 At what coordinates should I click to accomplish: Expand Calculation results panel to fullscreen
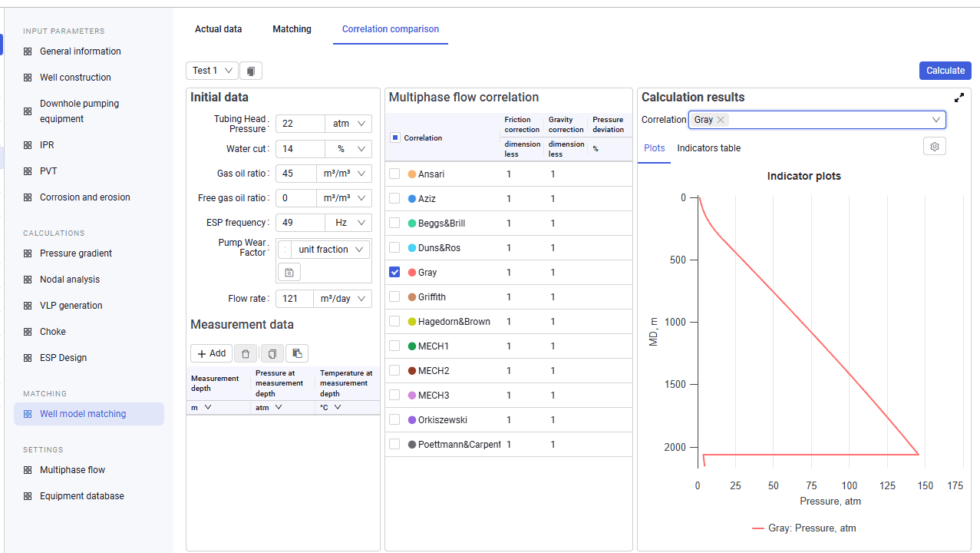959,98
